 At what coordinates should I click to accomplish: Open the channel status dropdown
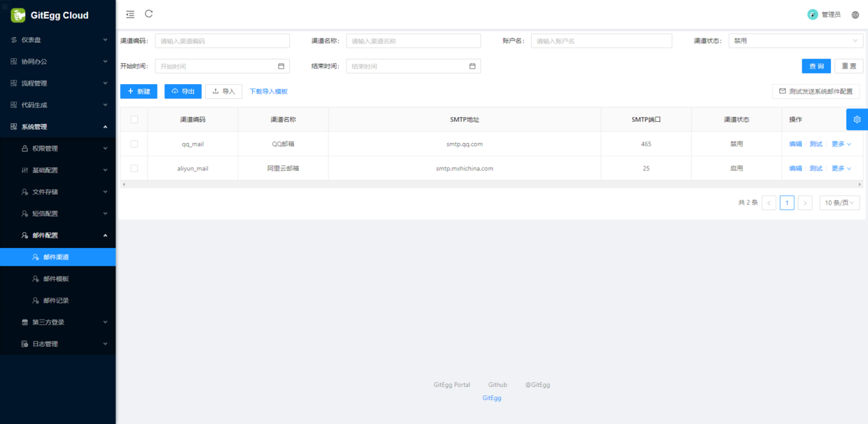click(796, 41)
